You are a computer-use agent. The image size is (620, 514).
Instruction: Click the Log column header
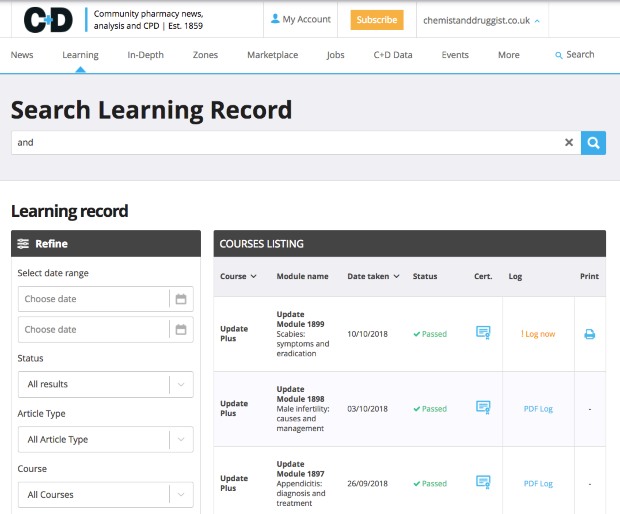point(515,276)
